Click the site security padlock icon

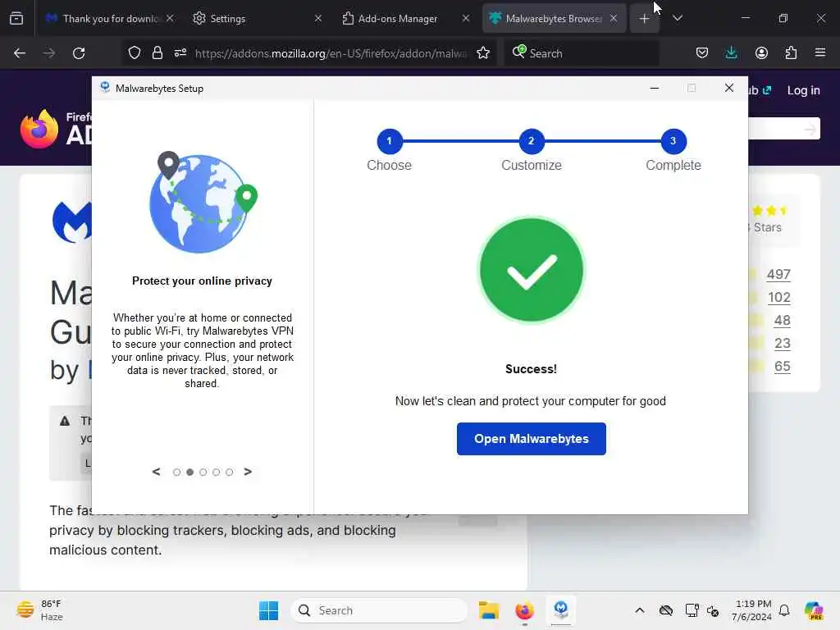tap(157, 52)
